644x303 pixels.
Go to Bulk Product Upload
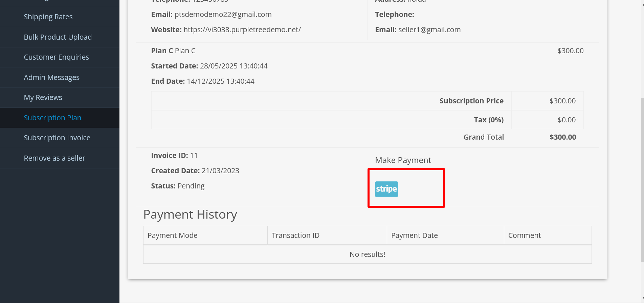click(58, 37)
